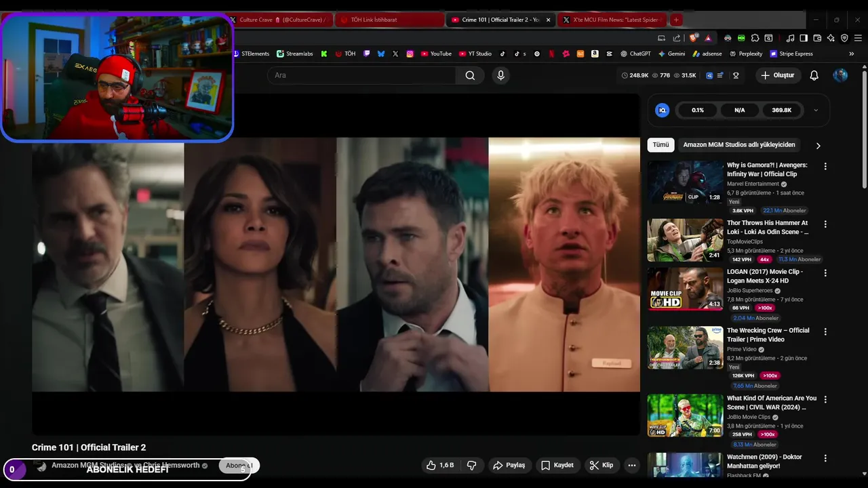
Task: Switch to TÖH Link İstihbarat tab
Action: tap(389, 20)
